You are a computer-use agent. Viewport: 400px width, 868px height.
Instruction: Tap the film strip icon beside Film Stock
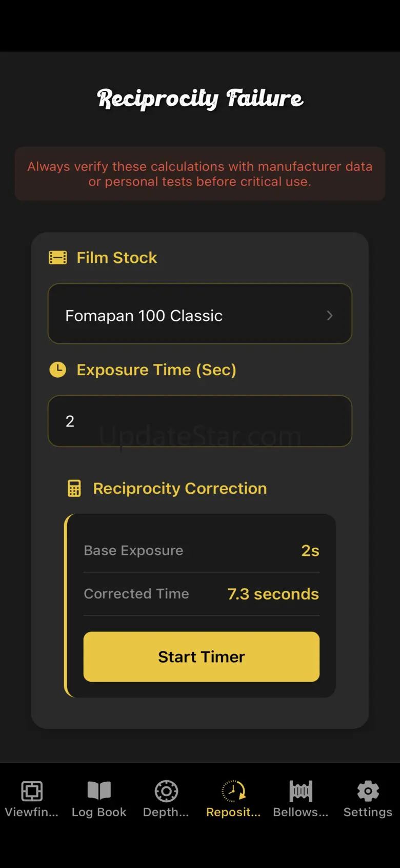tap(58, 258)
